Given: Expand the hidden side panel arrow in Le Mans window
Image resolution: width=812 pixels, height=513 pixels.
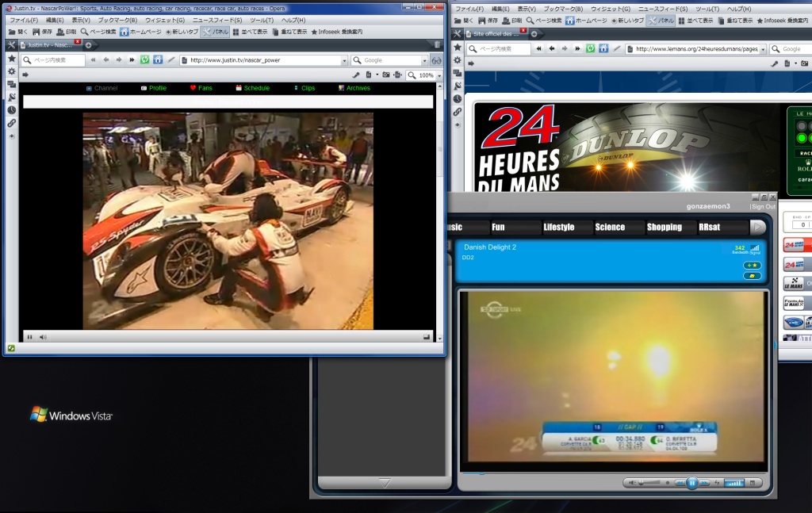Looking at the screenshot, I should tap(471, 63).
